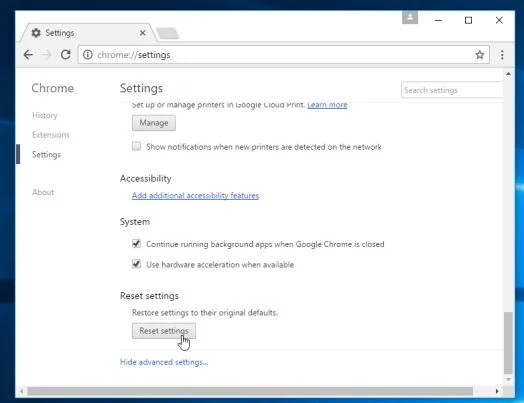Click the Manage printers button
The image size is (524, 403).
pyautogui.click(x=154, y=123)
